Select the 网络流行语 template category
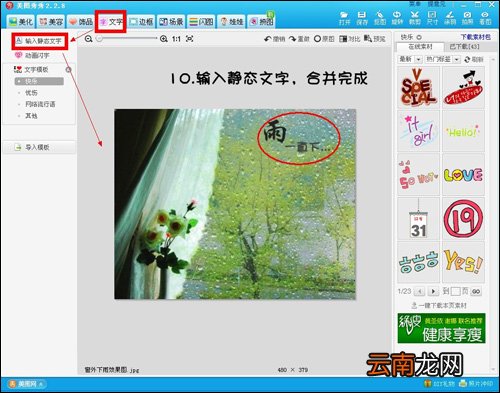The height and width of the screenshot is (393, 500). click(40, 104)
